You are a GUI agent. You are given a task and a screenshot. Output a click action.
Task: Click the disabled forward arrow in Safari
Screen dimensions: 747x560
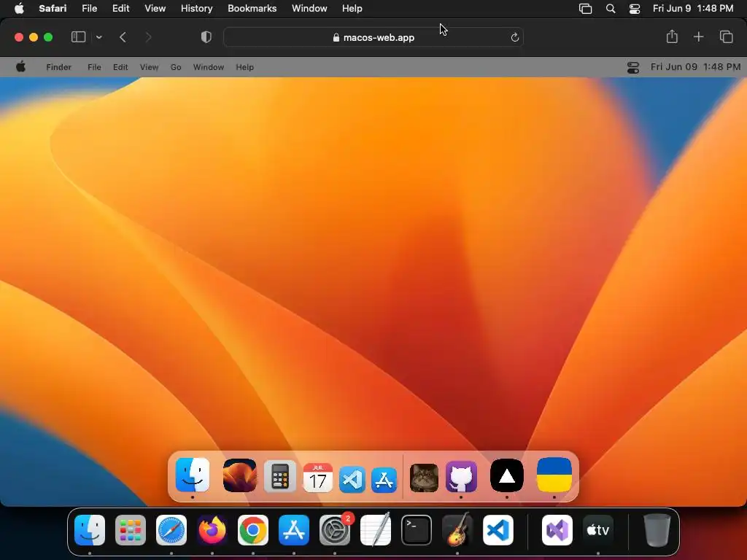point(148,37)
